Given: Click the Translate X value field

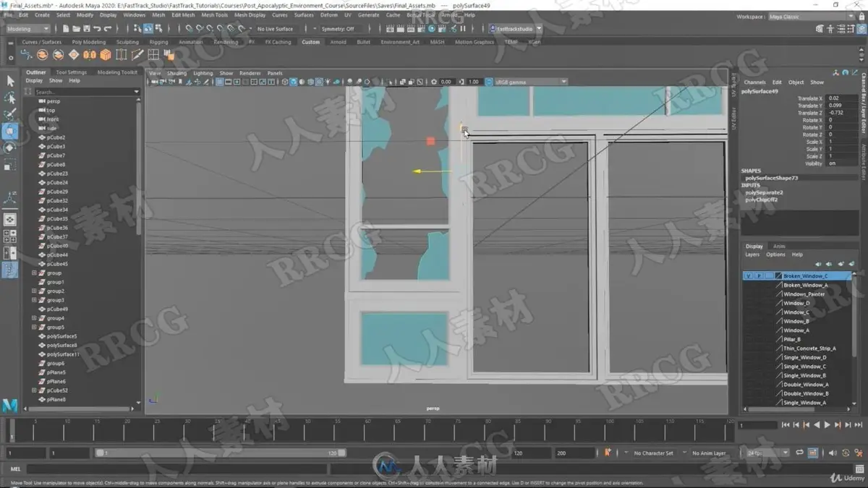Looking at the screenshot, I should [843, 98].
